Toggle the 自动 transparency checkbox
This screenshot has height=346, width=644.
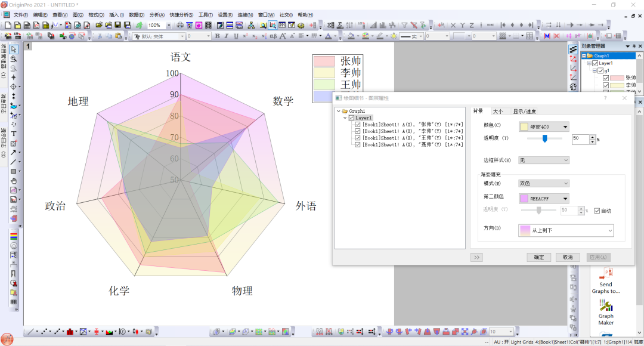coord(597,211)
